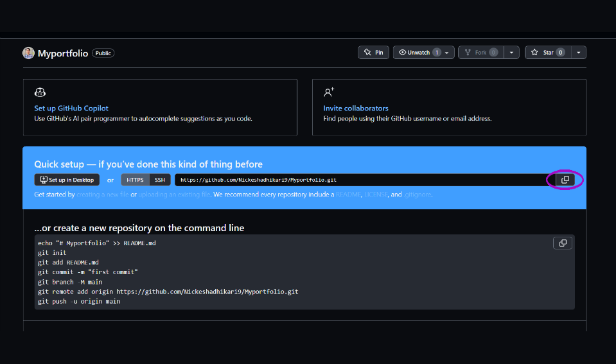This screenshot has width=616, height=364.
Task: Click the Myportfolio owner avatar
Action: click(28, 53)
